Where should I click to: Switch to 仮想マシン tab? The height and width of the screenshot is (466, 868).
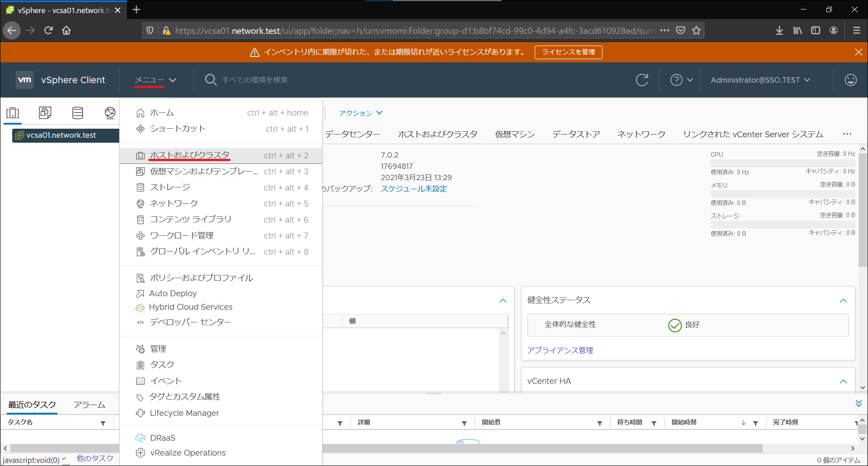514,134
